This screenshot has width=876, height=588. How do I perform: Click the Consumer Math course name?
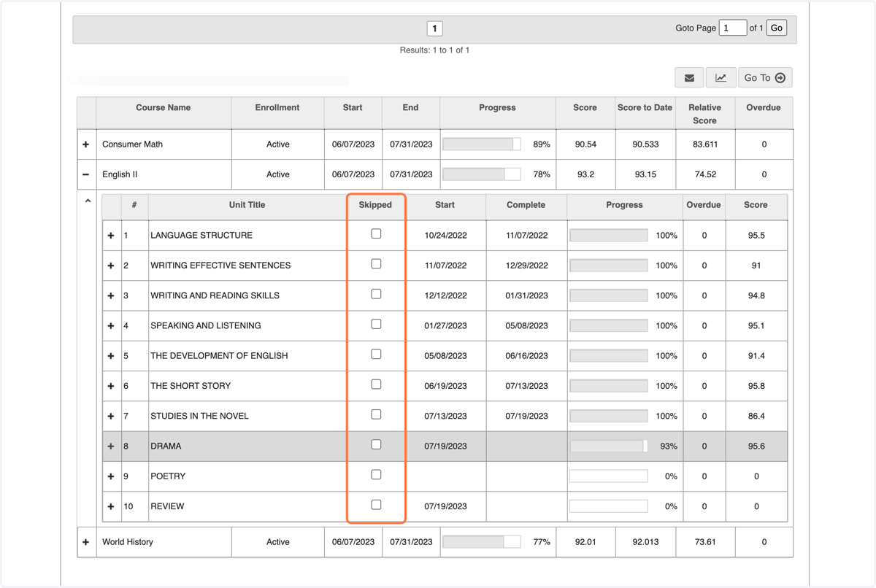(x=132, y=144)
